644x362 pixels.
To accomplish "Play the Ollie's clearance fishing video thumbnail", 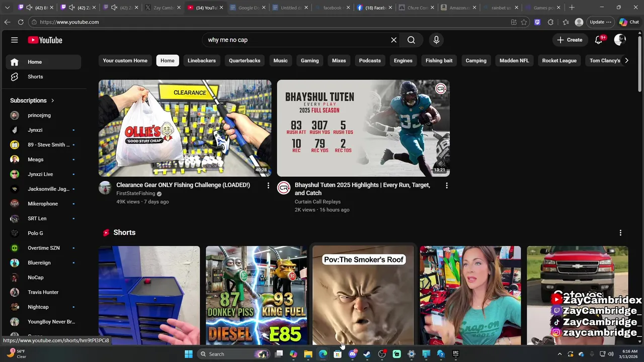I will [185, 128].
